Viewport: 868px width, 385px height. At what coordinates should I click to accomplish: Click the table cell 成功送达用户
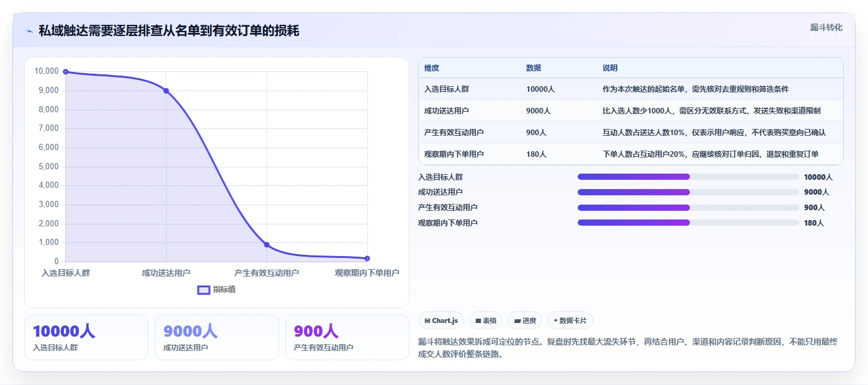[x=447, y=111]
